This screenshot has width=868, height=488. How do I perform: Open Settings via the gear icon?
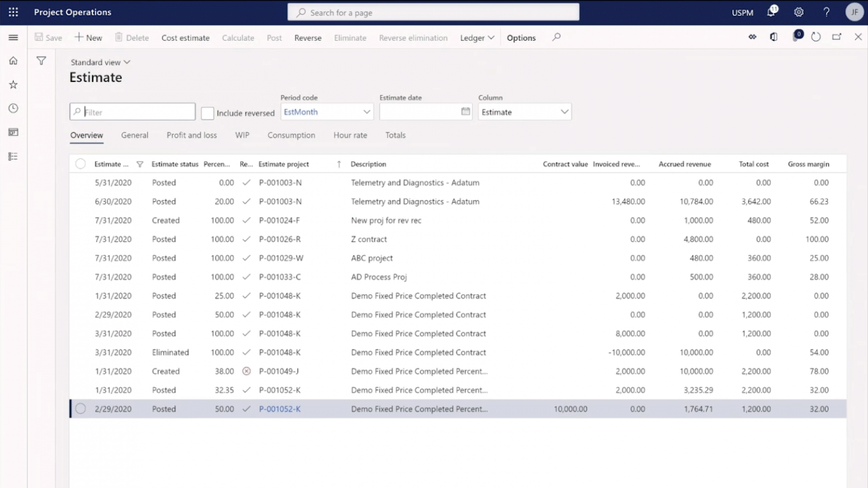pos(798,12)
